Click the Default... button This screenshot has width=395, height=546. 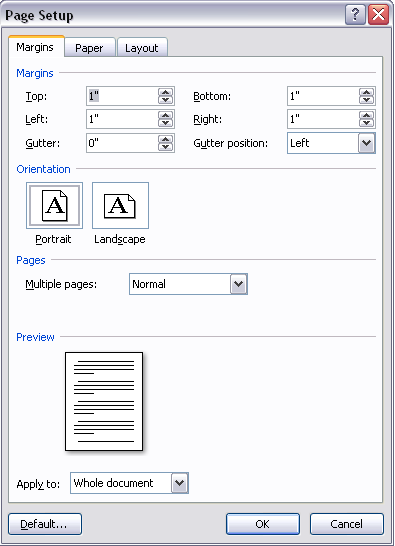click(45, 524)
